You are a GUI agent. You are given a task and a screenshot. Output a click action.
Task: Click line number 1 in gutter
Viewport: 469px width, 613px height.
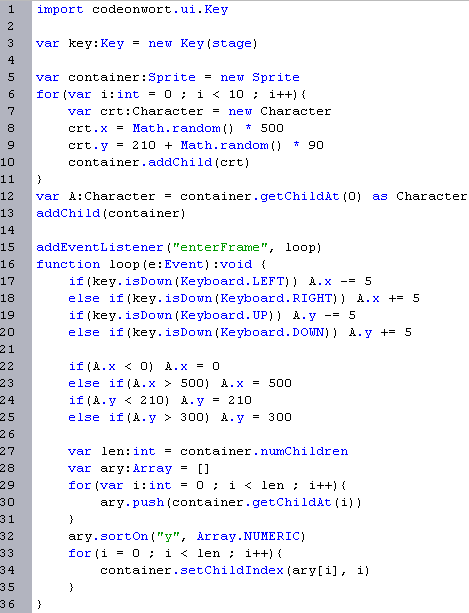click(x=11, y=9)
